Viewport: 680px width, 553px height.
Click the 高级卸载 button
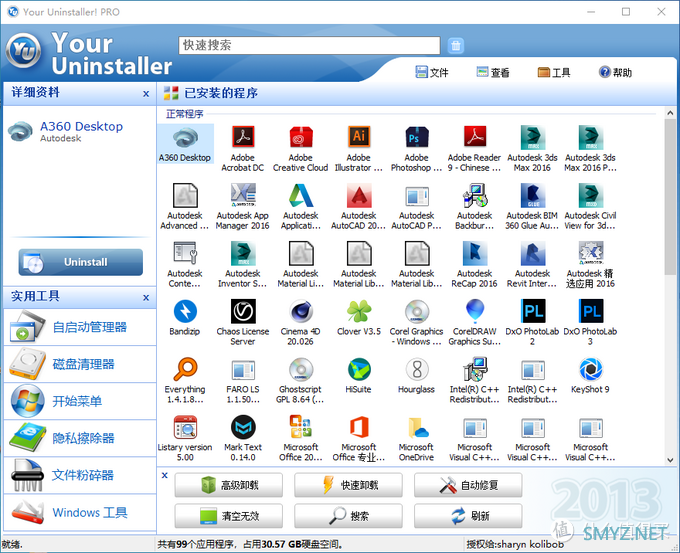(229, 485)
